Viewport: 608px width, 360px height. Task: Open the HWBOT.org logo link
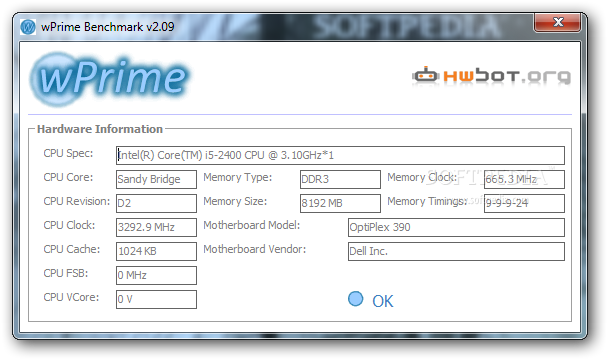(491, 76)
